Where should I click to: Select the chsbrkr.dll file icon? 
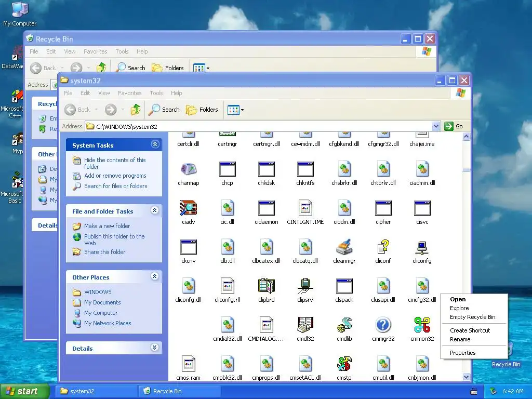pos(344,169)
